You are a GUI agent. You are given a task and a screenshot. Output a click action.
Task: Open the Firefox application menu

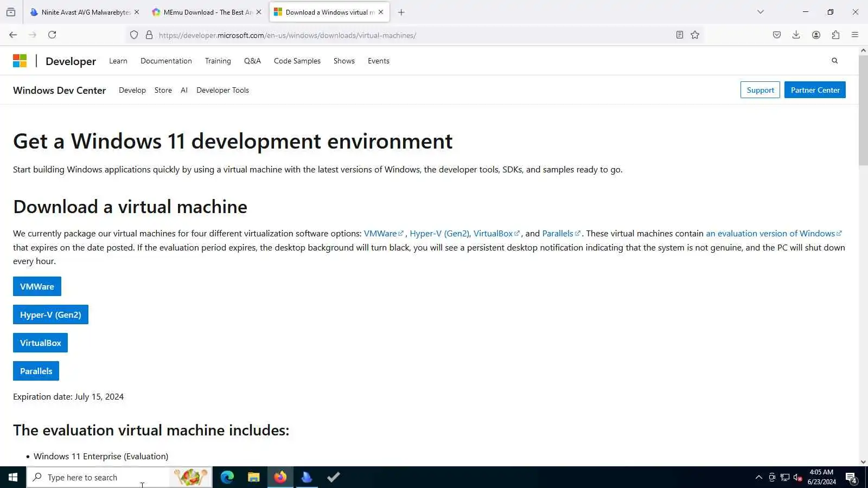tap(855, 35)
